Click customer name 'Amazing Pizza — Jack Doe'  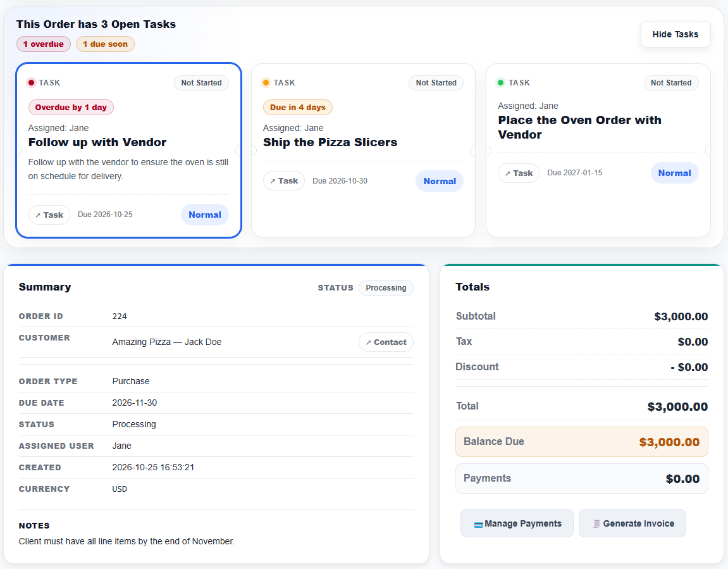[167, 342]
